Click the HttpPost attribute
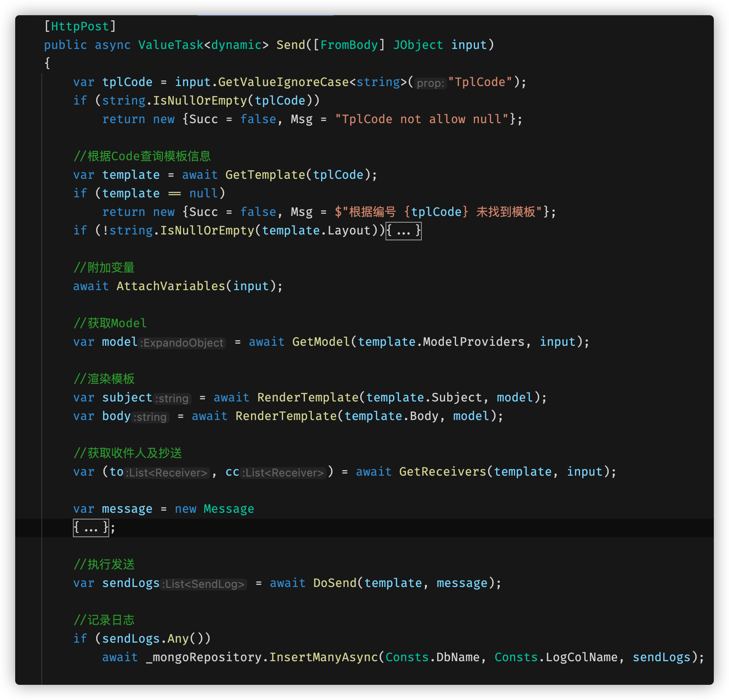Viewport: 729px width, 700px height. click(x=80, y=27)
